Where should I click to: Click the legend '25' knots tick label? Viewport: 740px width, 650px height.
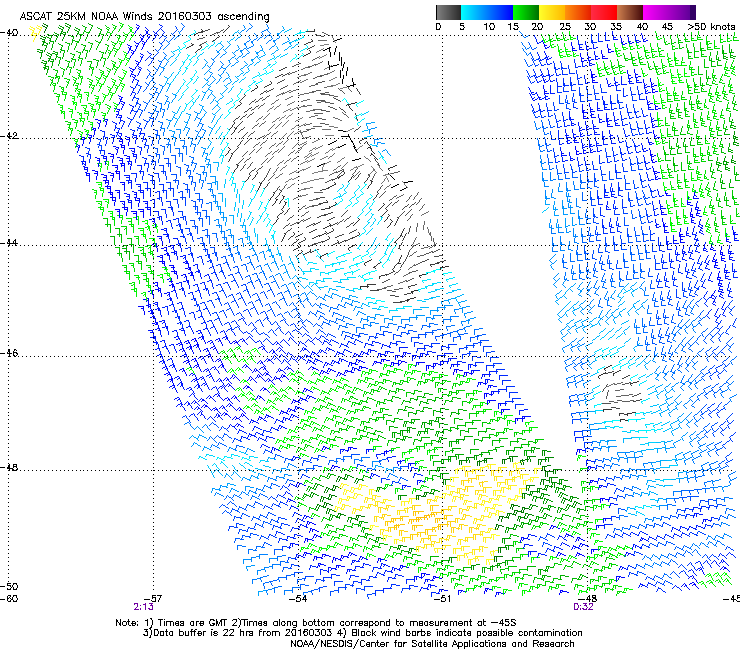coord(565,26)
